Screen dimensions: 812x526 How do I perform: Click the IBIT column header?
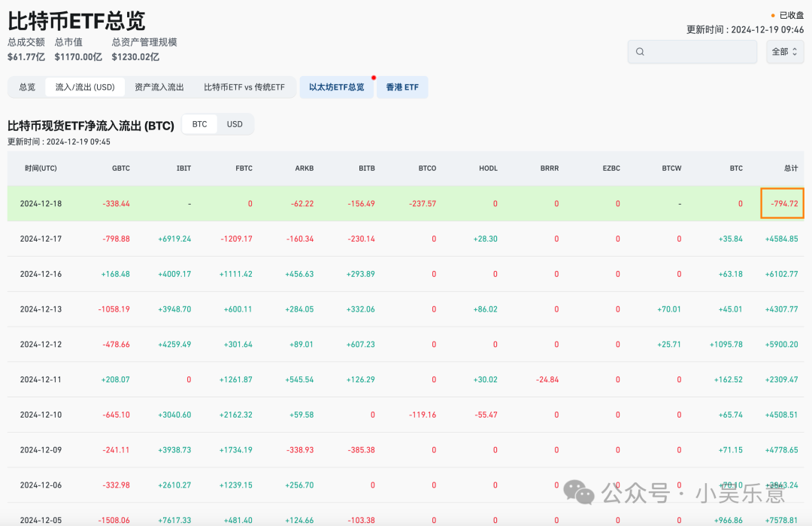click(x=184, y=169)
